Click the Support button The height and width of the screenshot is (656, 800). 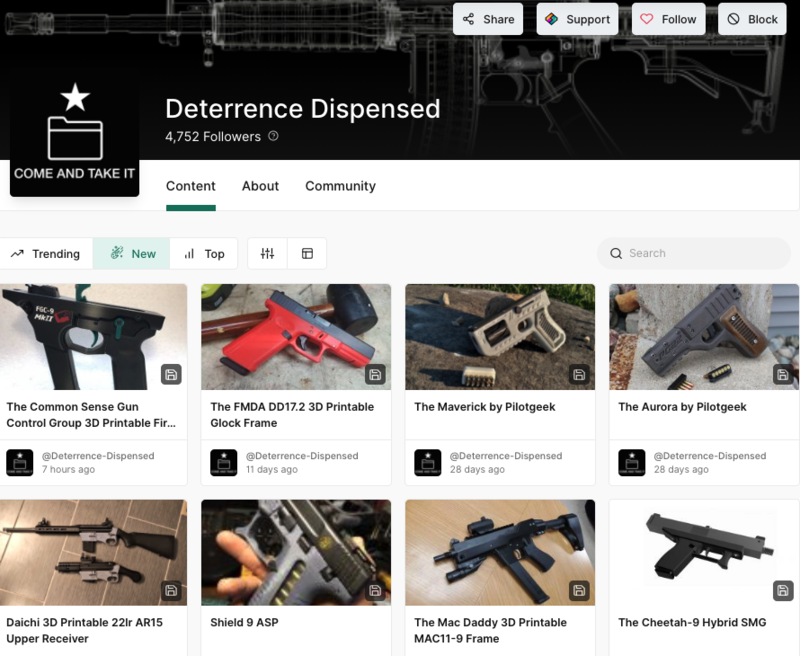pos(577,19)
